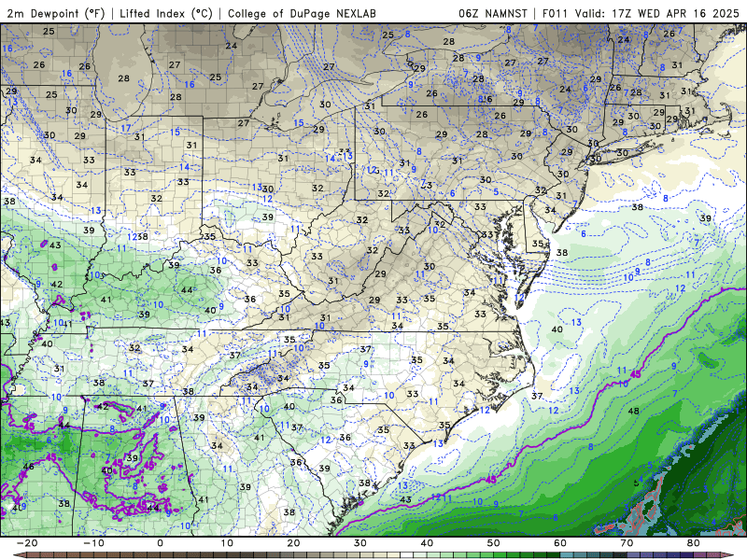Screen dimensions: 747x560
Task: Click the '60' color scale label
Action: click(x=560, y=543)
